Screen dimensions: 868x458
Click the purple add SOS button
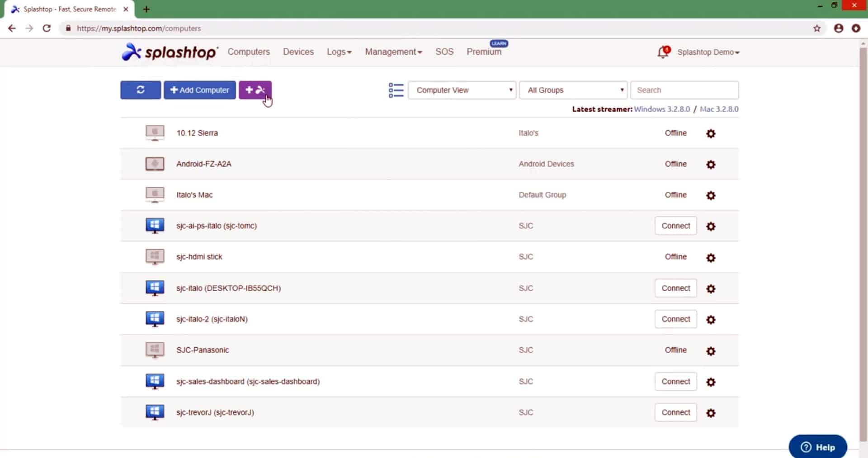[255, 90]
